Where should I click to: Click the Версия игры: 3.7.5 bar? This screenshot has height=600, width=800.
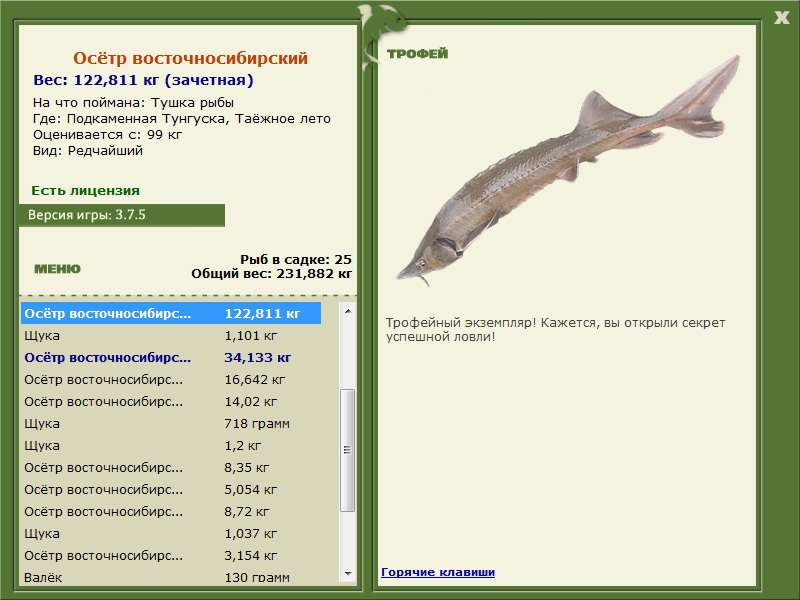pos(121,215)
